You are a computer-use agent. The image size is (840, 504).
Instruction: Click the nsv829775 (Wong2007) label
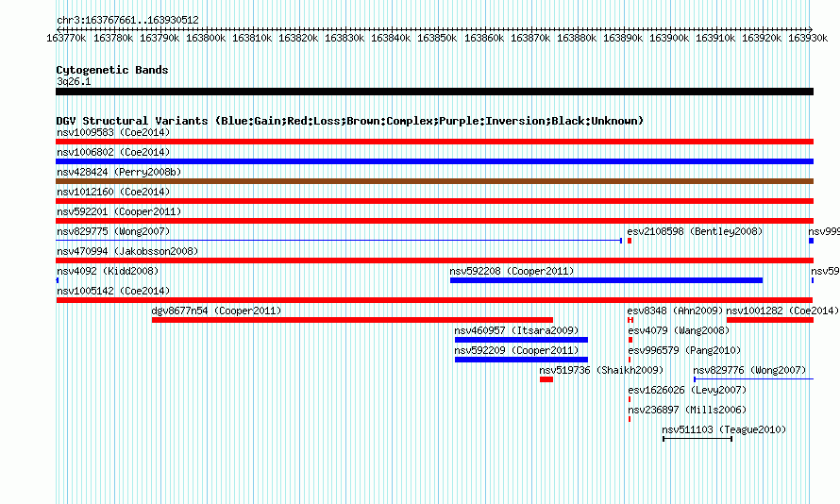point(113,231)
